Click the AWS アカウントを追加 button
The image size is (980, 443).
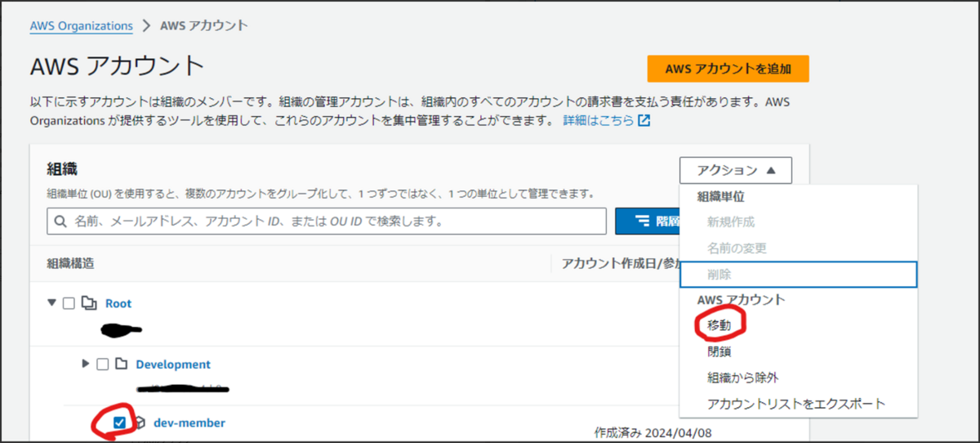click(728, 69)
